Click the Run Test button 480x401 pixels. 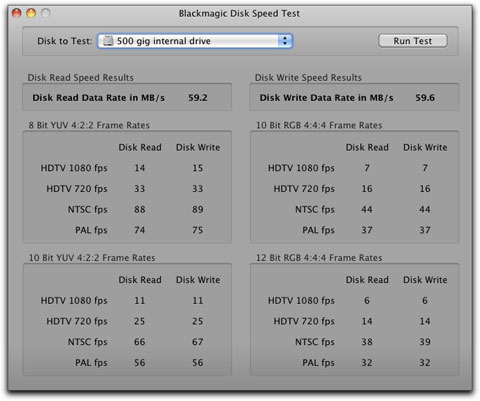pos(413,41)
